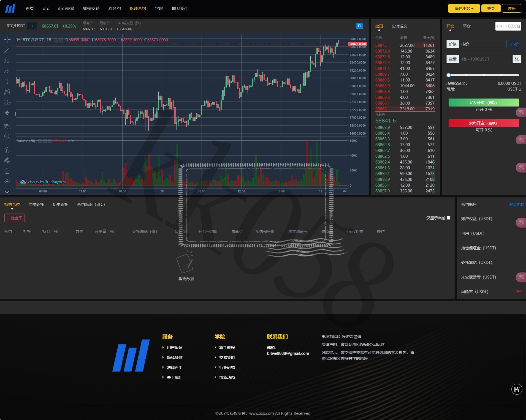The width and height of the screenshot is (526, 420).
Task: Click ask price 68872.8 in order book
Action: 383,51
